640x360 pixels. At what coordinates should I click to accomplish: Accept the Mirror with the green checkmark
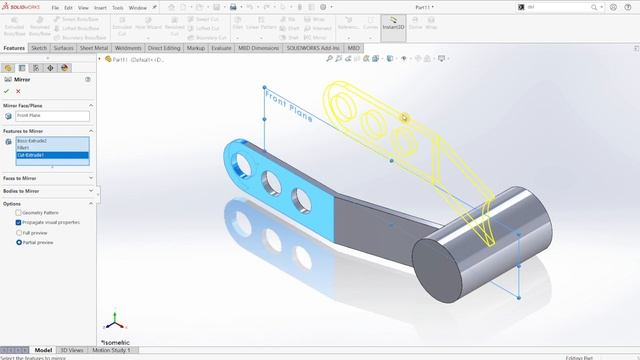(6, 91)
